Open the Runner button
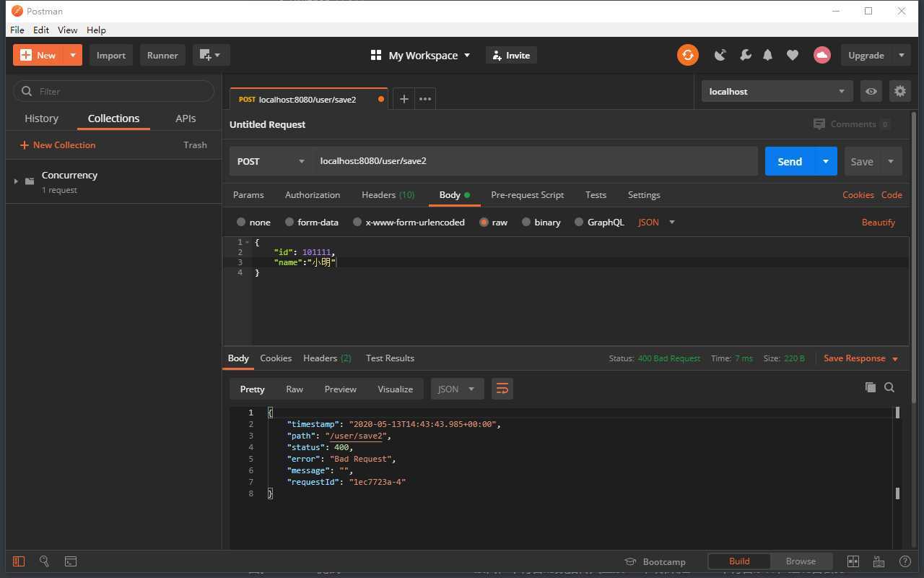The height and width of the screenshot is (578, 924). 162,55
